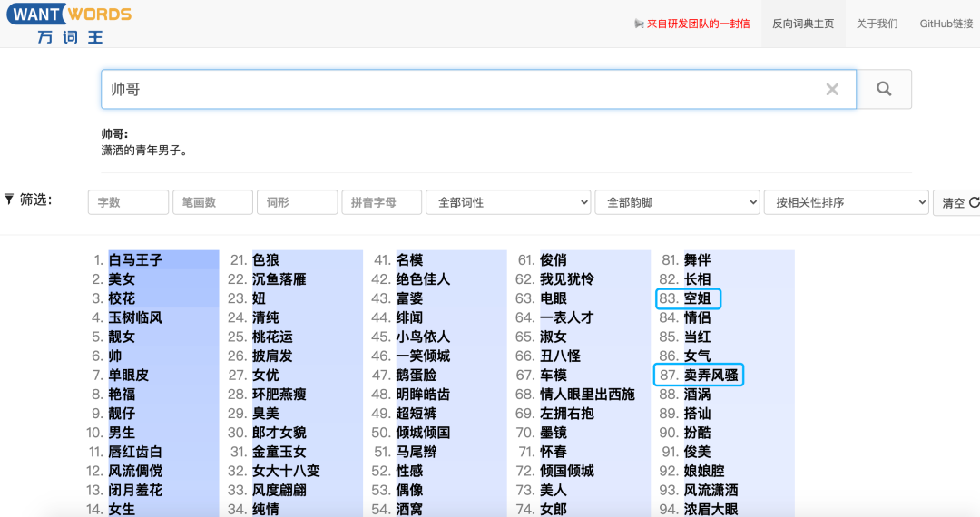Open the GitHub链接 menu item
980x517 pixels.
(946, 24)
